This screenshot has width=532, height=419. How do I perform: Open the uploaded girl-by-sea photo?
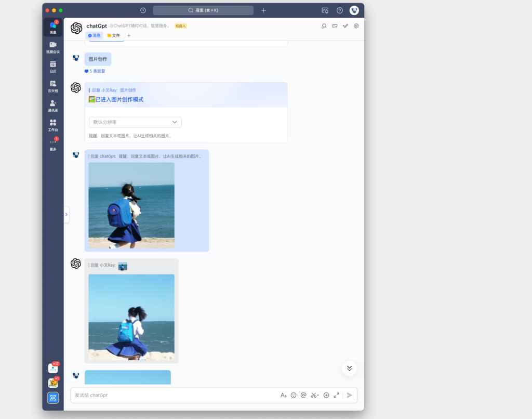click(x=131, y=205)
